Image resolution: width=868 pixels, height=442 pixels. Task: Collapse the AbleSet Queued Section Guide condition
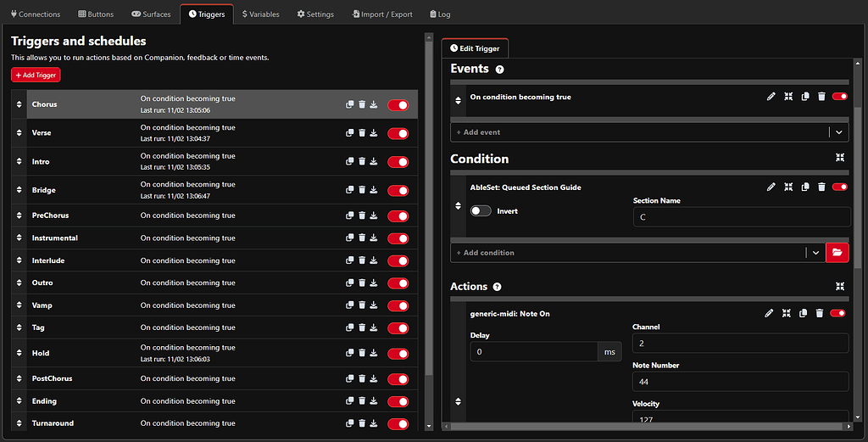tap(788, 187)
